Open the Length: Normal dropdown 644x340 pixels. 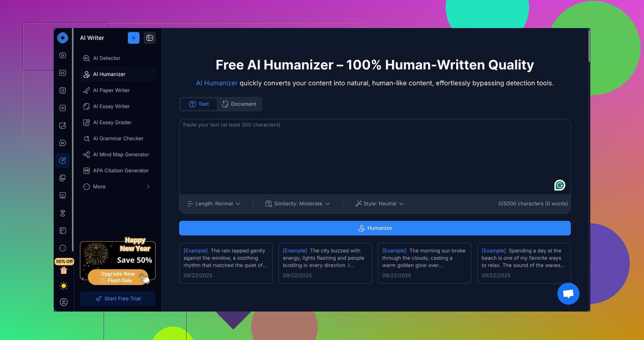[x=214, y=203]
